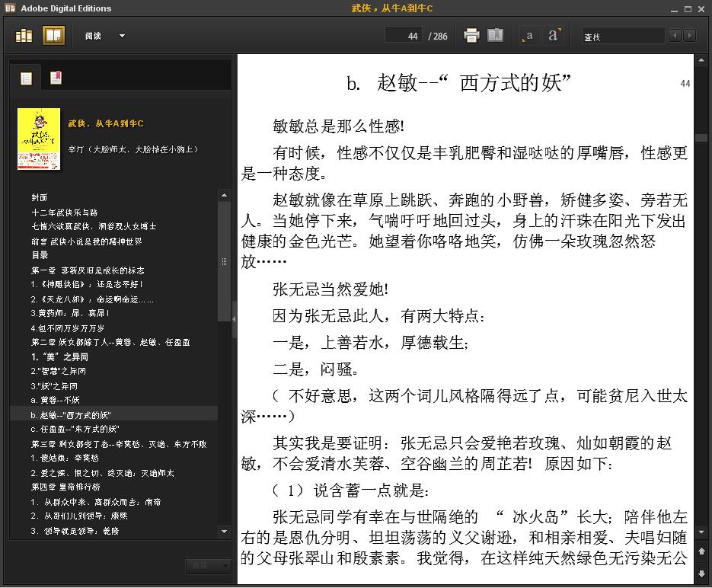712x588 pixels.
Task: Select b. 赵敏--"西方式的妖" entry
Action: [x=113, y=415]
